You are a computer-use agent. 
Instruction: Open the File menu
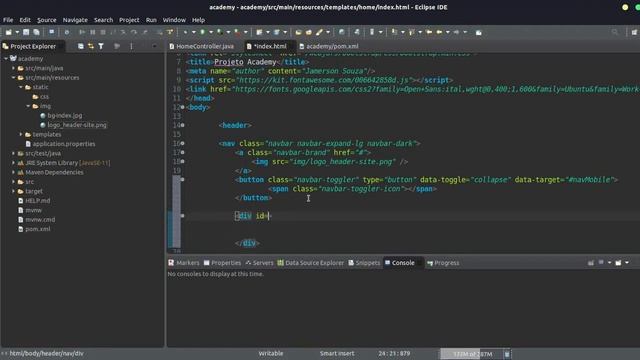pyautogui.click(x=8, y=20)
